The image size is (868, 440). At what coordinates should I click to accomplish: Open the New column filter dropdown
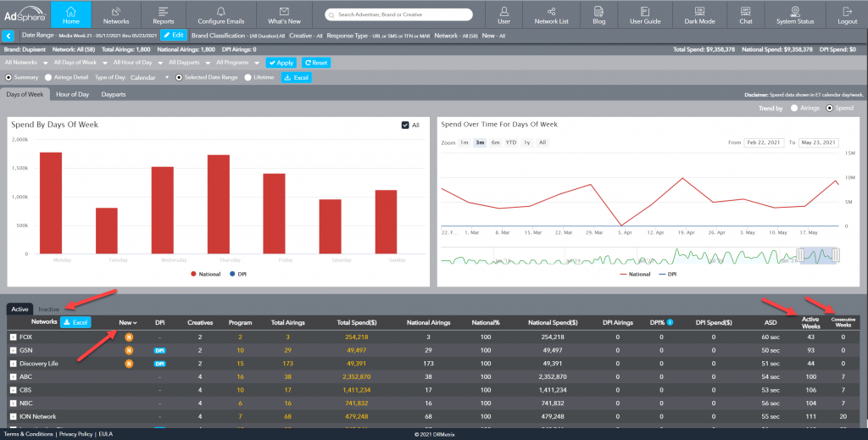click(128, 323)
